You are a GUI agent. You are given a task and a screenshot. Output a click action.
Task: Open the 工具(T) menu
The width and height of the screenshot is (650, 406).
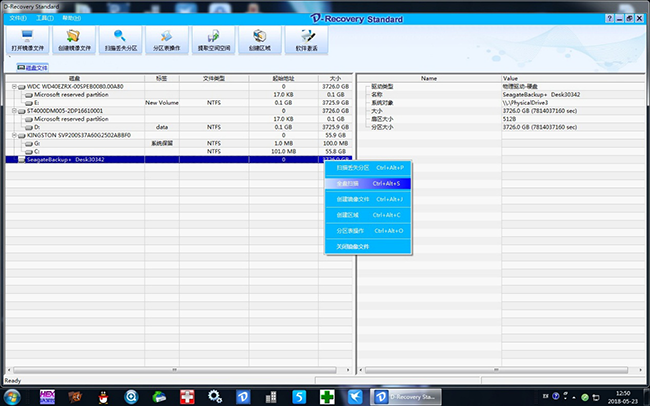pos(45,18)
